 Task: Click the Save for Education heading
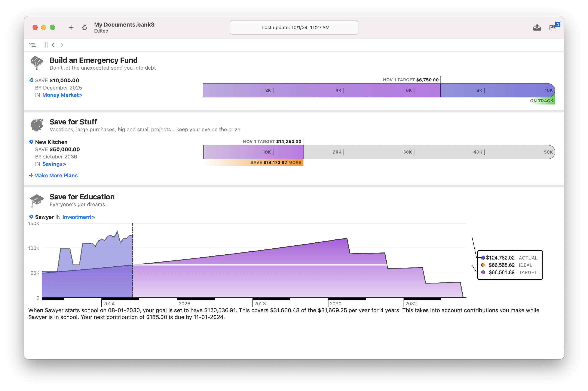coord(82,197)
